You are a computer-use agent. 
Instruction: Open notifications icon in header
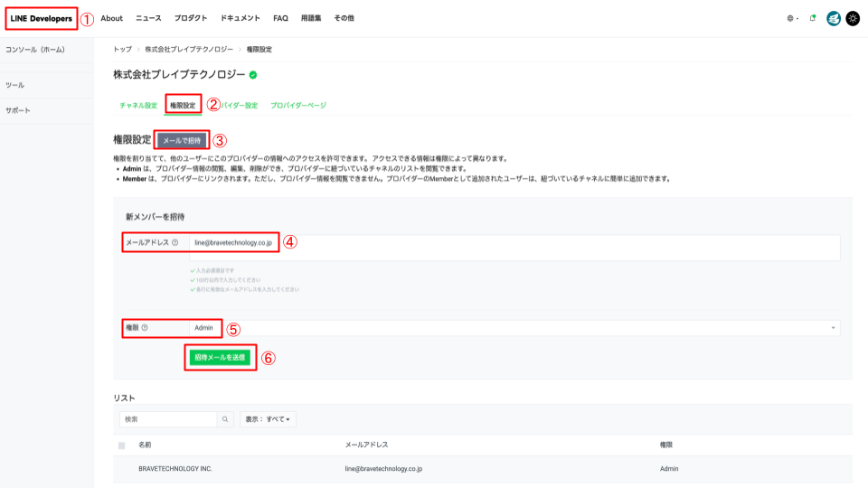click(813, 18)
